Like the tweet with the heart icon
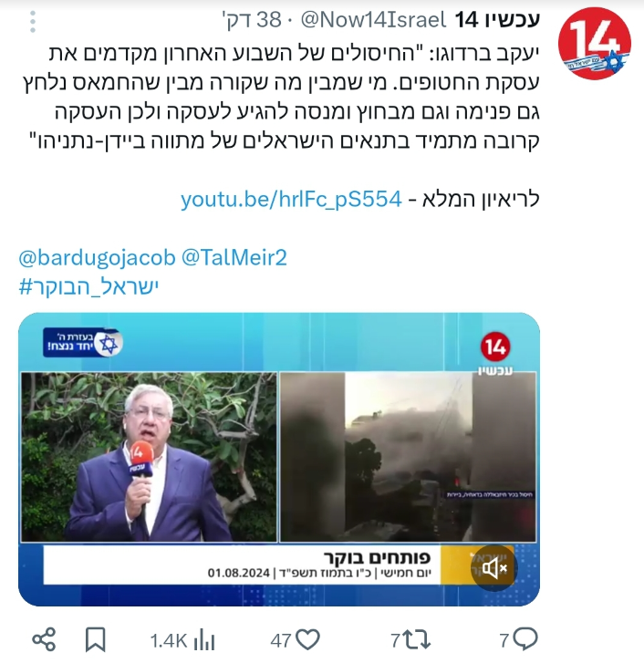This screenshot has width=644, height=663. coord(307,639)
